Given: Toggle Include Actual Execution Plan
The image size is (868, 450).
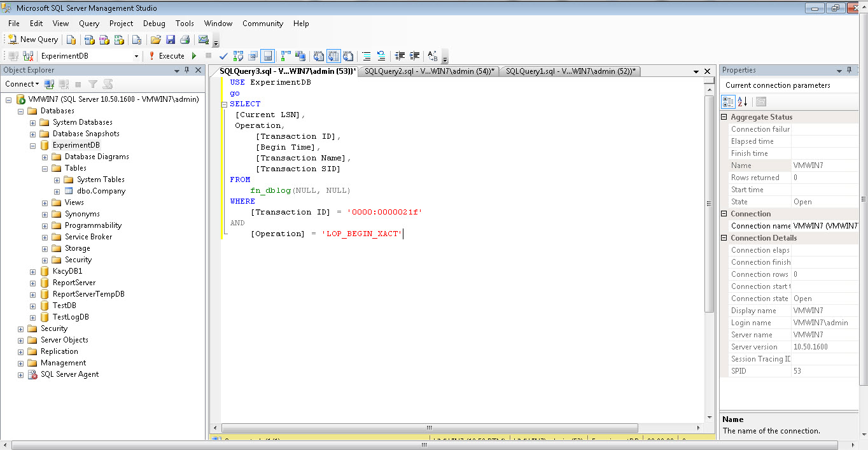Looking at the screenshot, I should pyautogui.click(x=286, y=56).
